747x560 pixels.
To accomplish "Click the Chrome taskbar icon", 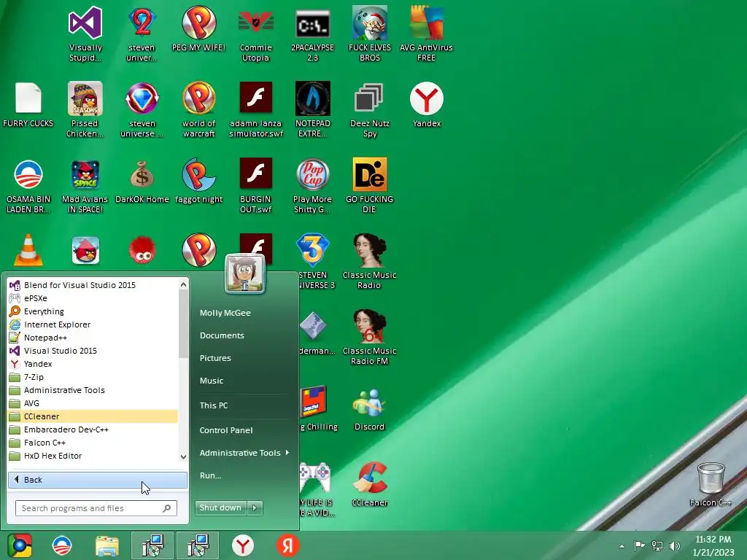I will pyautogui.click(x=19, y=545).
